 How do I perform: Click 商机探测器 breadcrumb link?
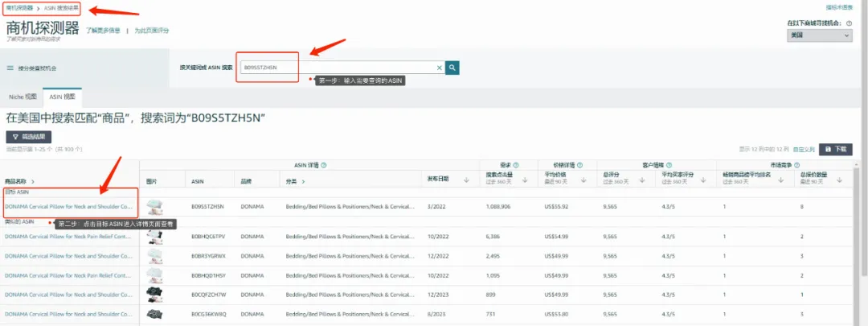pyautogui.click(x=19, y=8)
